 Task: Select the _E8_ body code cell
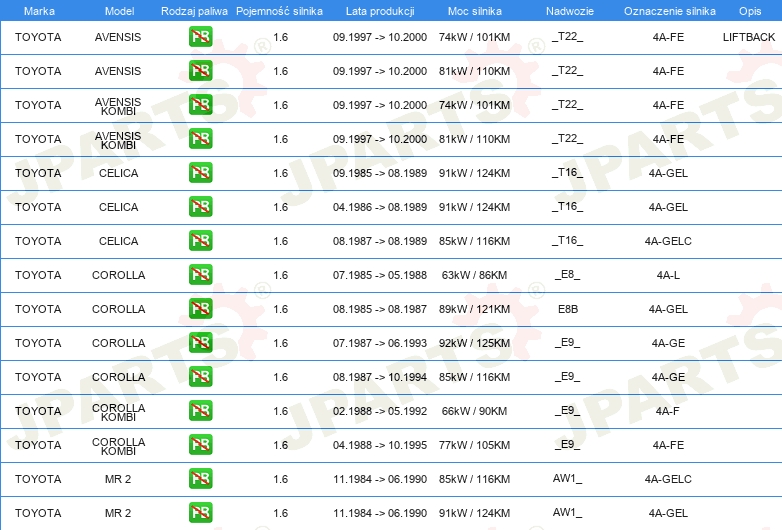(568, 275)
